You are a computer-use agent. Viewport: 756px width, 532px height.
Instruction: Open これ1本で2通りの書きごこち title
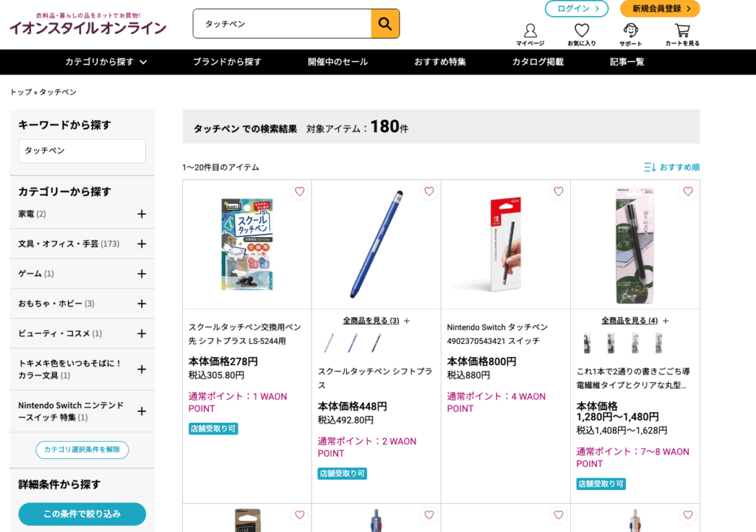coord(633,379)
